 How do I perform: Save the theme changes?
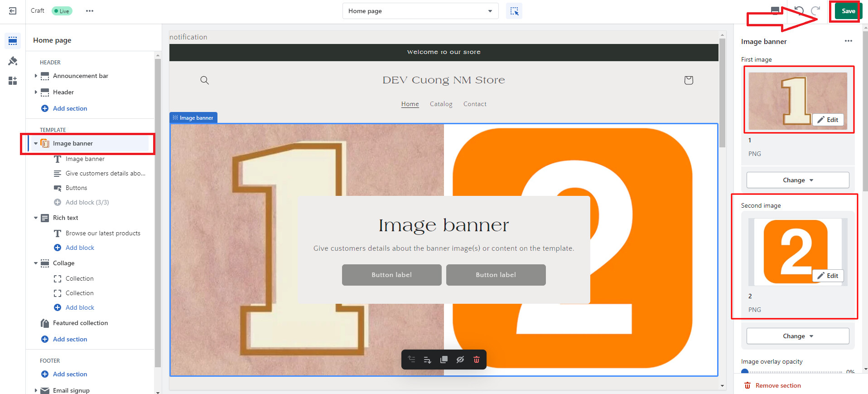(x=848, y=11)
